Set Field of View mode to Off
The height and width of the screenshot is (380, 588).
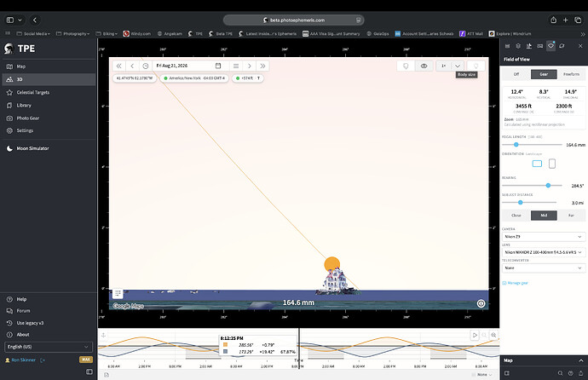[516, 74]
